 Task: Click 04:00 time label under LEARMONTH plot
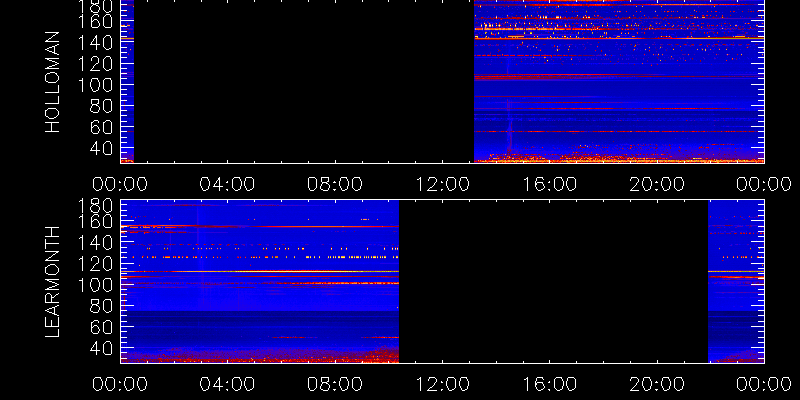coord(227,384)
